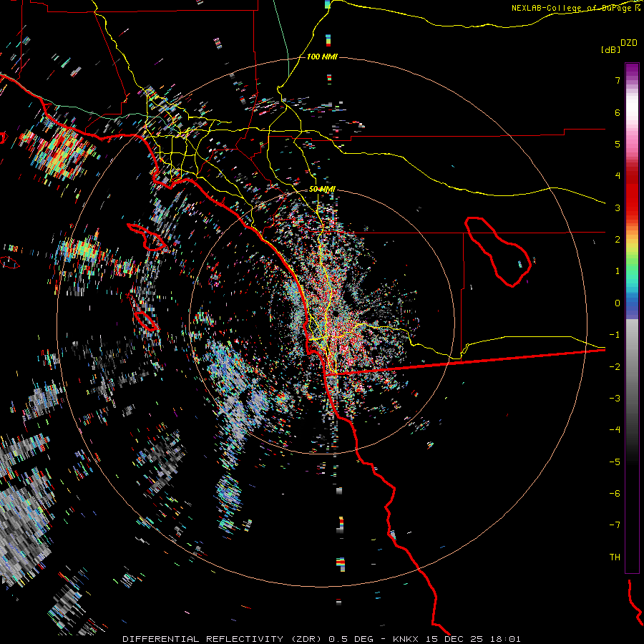Click the 15 DEC 25 18:01 timestamp
The image size is (644, 644).
point(473,639)
